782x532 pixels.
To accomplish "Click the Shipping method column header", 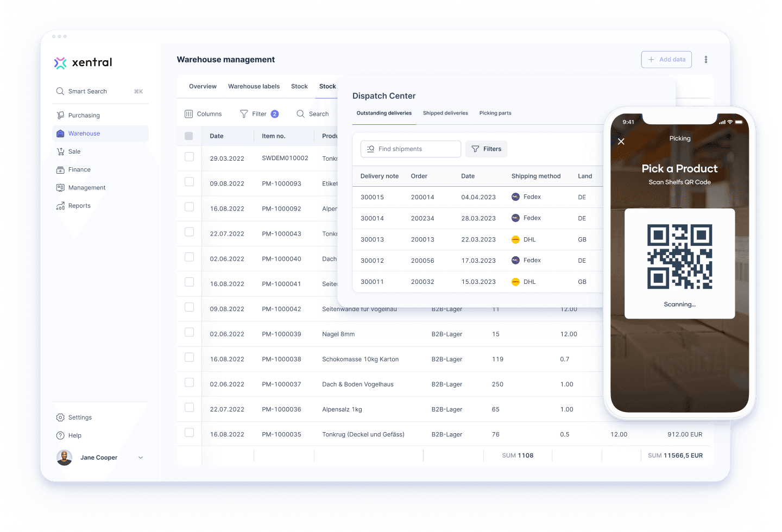I will [x=536, y=176].
